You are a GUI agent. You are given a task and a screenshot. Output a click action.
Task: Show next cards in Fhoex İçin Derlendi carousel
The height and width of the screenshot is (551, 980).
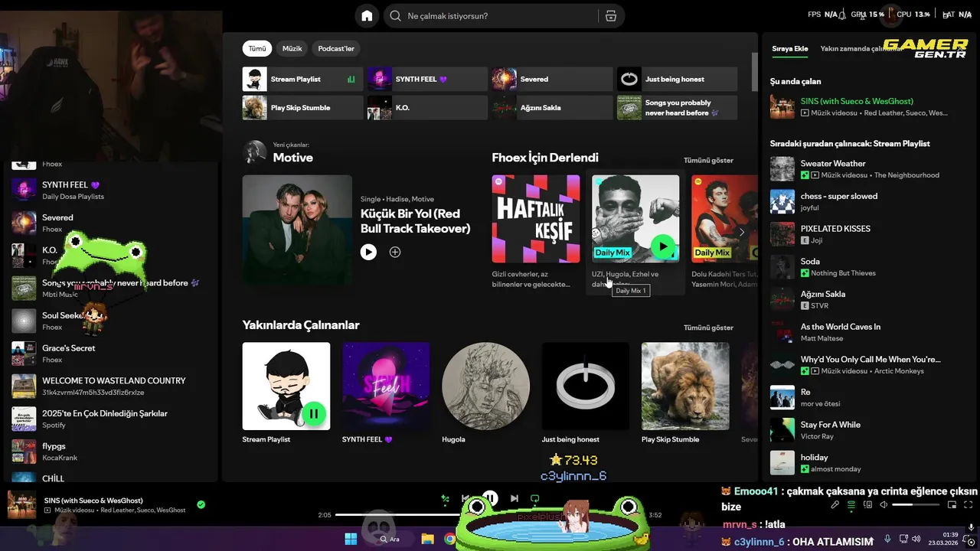pos(741,232)
